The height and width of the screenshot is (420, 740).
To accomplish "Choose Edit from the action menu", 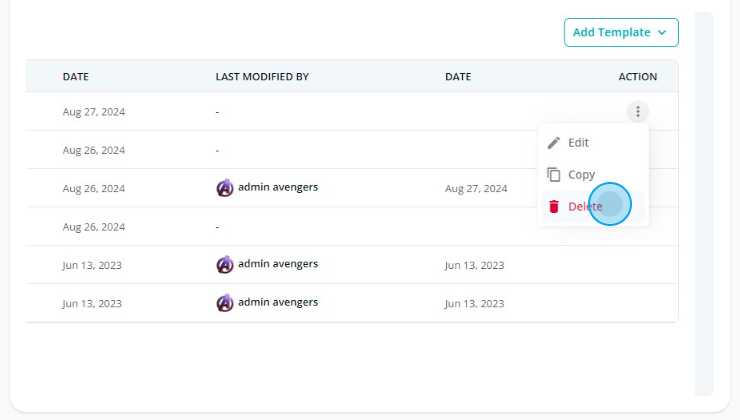I will coord(578,143).
